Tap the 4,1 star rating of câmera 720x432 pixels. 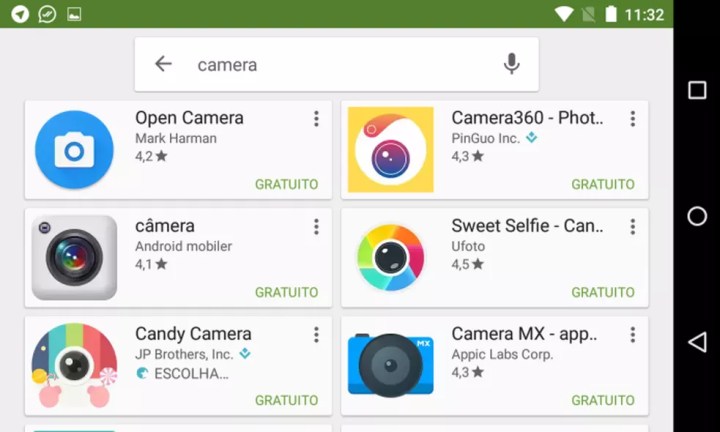coord(151,264)
